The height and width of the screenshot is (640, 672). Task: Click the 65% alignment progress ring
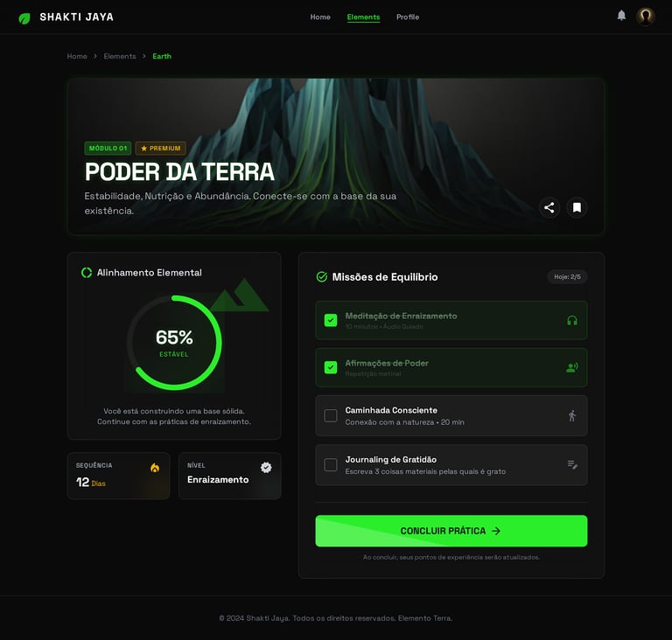[x=174, y=342]
